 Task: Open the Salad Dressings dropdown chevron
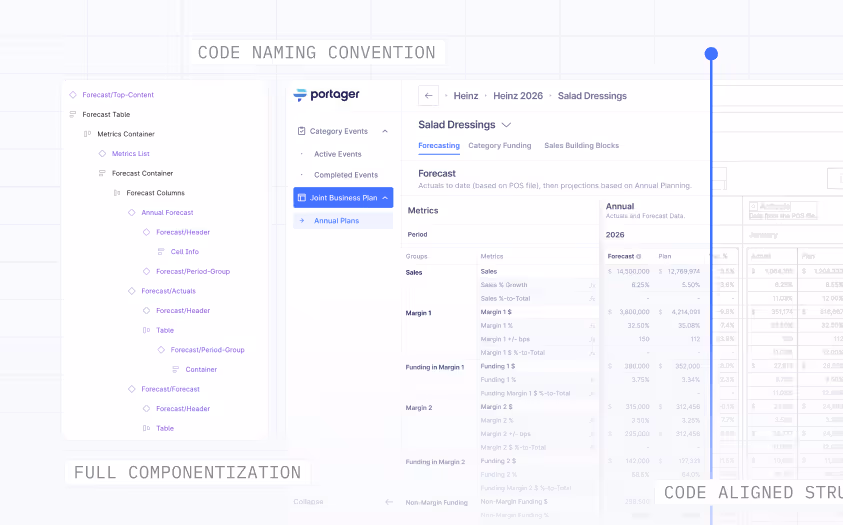pos(506,125)
